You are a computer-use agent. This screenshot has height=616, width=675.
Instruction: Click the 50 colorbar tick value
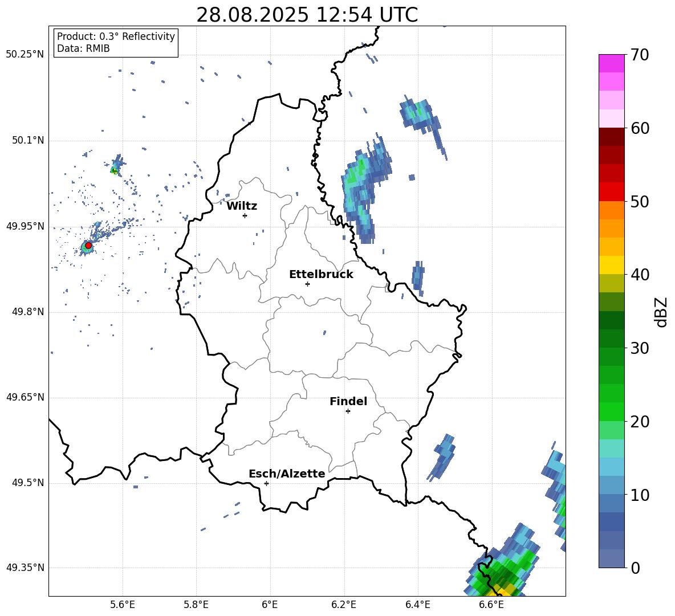coord(640,201)
